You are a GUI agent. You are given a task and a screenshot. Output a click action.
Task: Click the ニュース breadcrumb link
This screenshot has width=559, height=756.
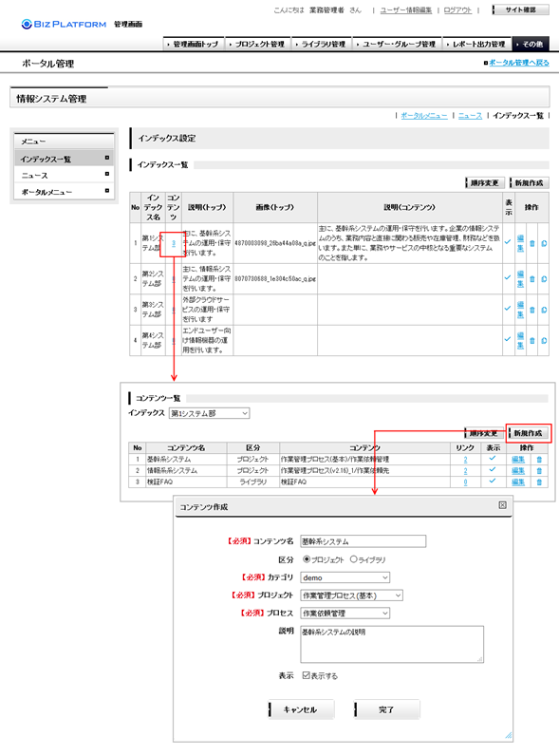point(470,116)
